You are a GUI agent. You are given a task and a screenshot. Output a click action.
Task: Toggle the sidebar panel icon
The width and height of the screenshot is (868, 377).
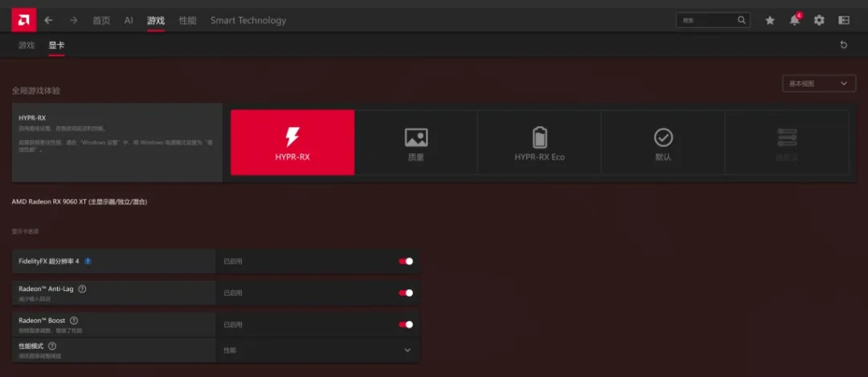[x=844, y=20]
